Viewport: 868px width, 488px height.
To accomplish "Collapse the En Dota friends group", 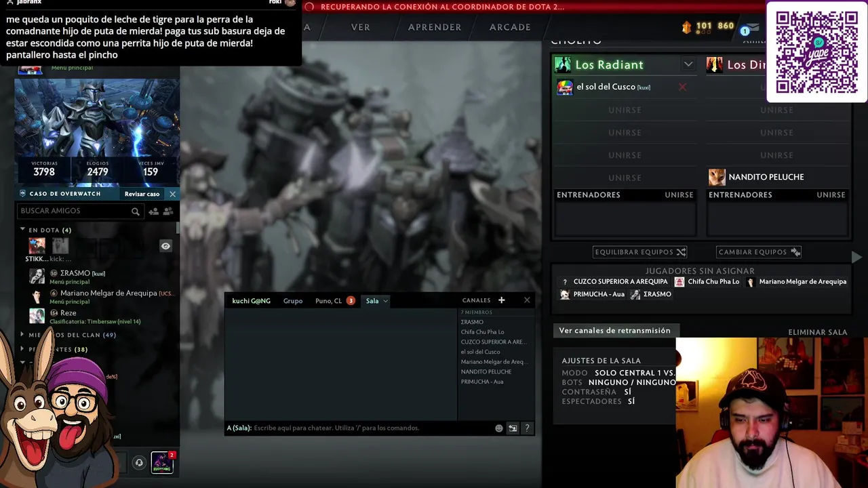I will pos(22,230).
